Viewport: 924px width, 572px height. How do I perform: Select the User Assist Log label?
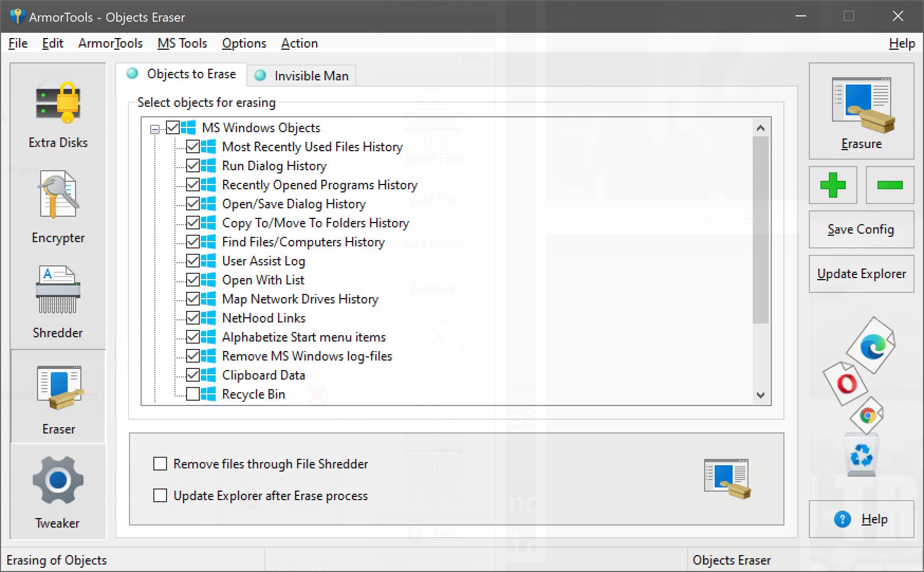point(264,261)
